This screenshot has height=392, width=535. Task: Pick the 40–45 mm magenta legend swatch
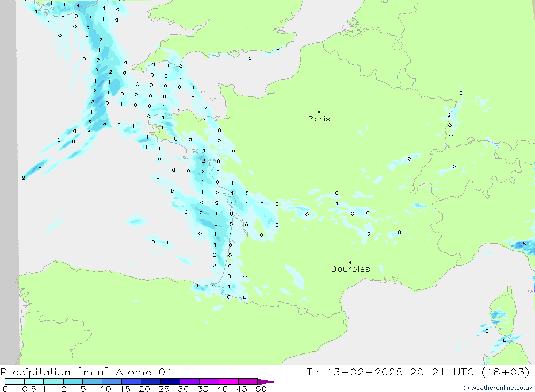click(x=228, y=381)
